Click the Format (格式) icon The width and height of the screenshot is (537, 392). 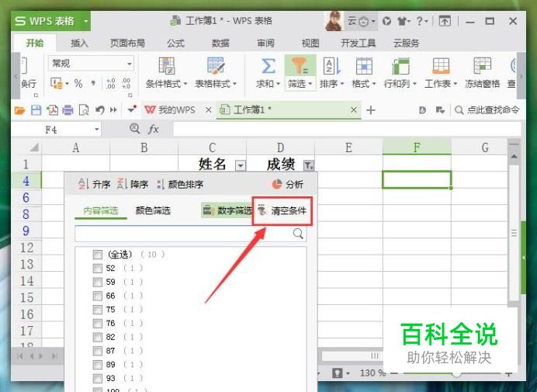pyautogui.click(x=364, y=66)
